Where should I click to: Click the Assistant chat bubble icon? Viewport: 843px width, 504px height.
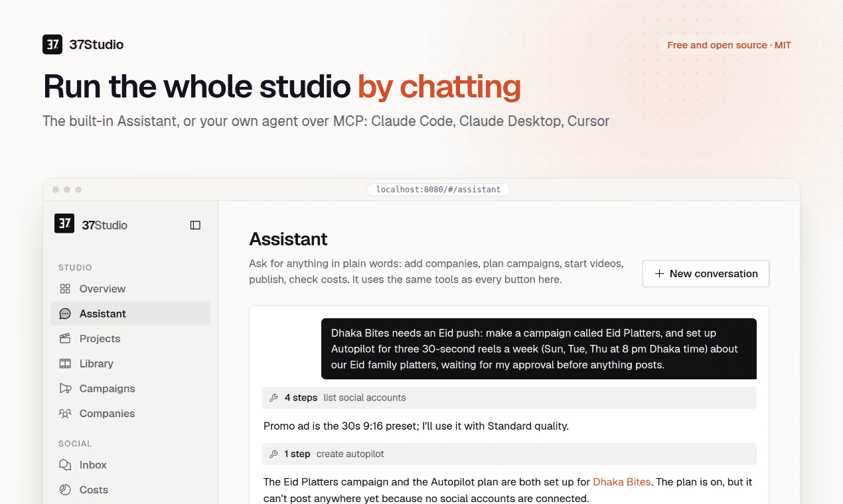coord(65,314)
